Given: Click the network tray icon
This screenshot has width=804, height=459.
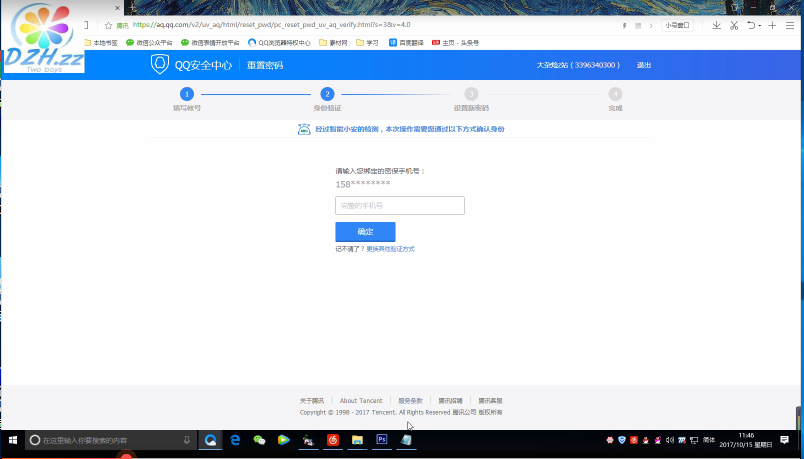Looking at the screenshot, I should point(694,440).
